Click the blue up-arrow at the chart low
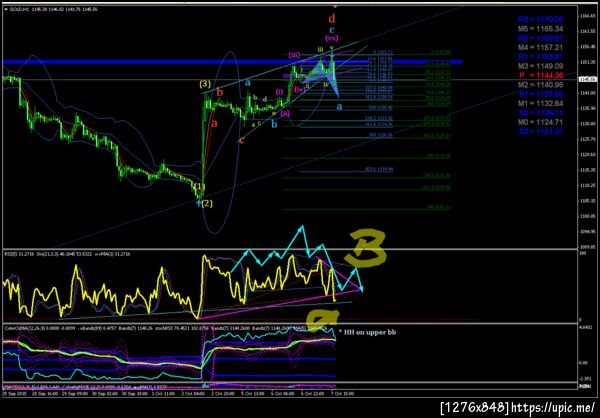Screen dimensions: 600x418 tap(199, 203)
